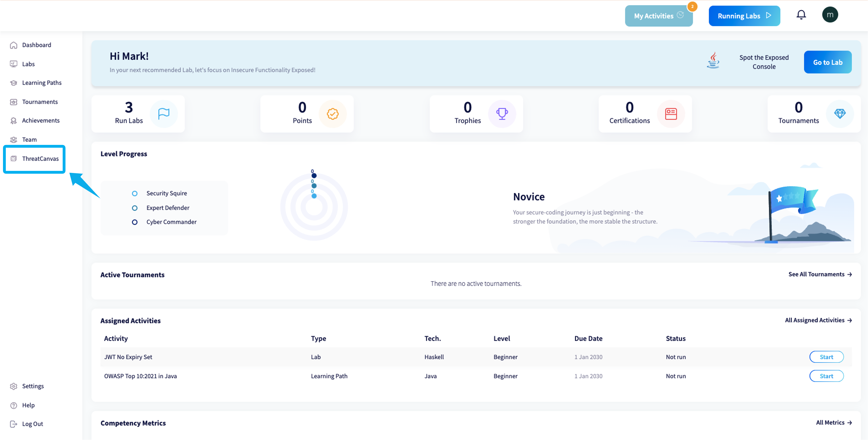Open Learning Paths in the sidebar
868x440 pixels.
(x=41, y=83)
